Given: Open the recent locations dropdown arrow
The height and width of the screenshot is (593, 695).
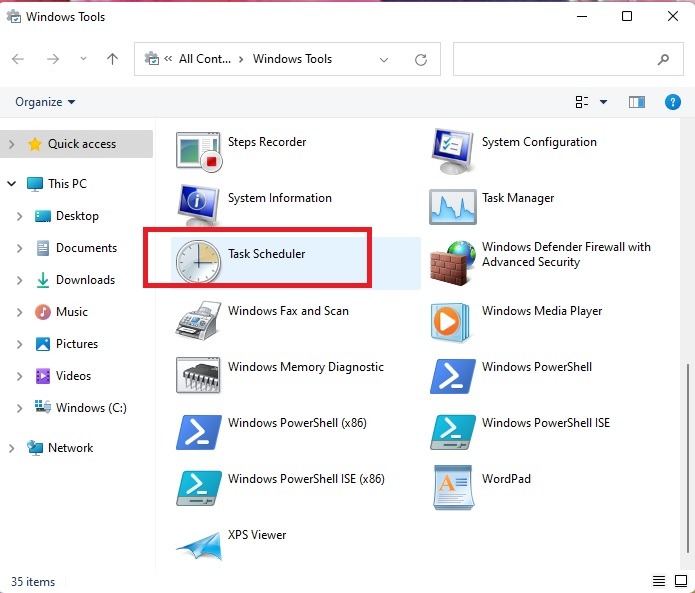Looking at the screenshot, I should pos(83,59).
